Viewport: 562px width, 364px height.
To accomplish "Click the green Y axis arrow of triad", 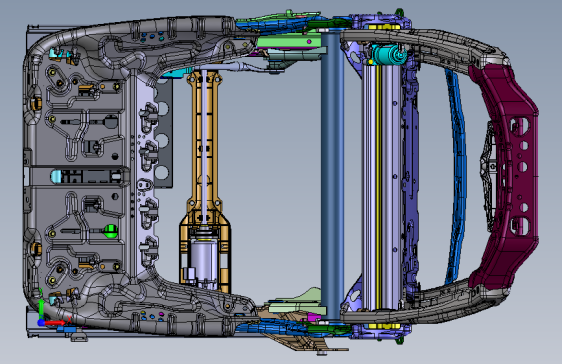I will (x=41, y=307).
